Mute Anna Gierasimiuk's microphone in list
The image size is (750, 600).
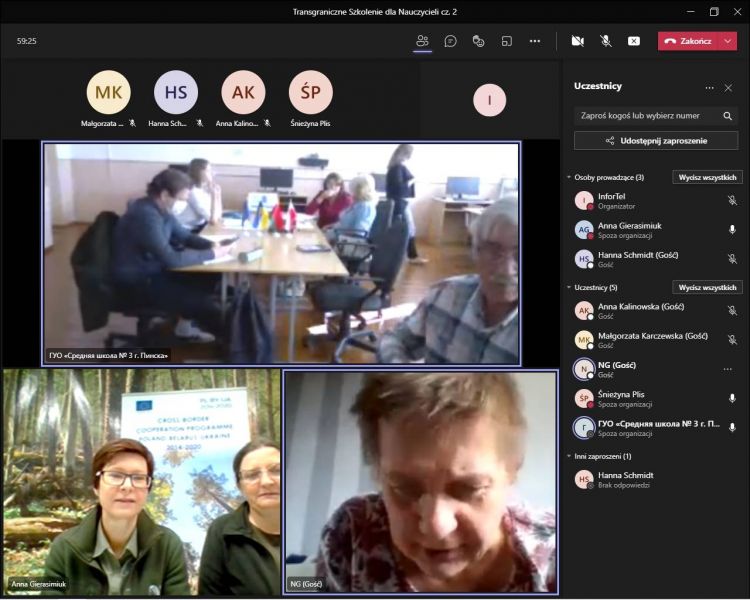pos(732,229)
